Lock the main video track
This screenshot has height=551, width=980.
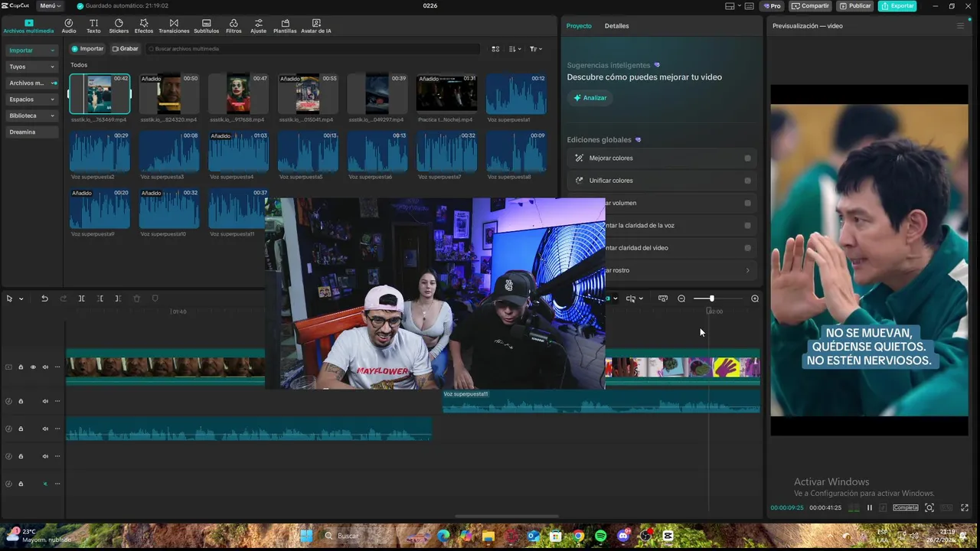click(21, 367)
